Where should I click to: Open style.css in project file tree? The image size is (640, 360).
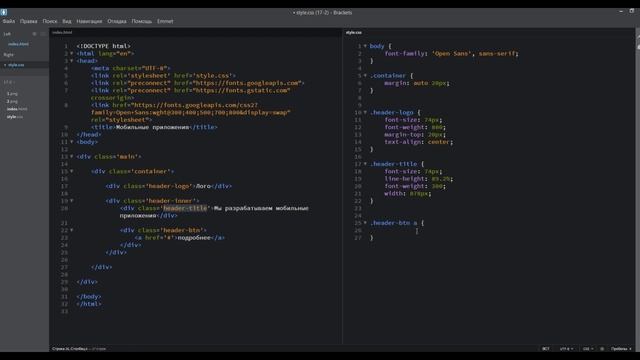tap(15, 117)
